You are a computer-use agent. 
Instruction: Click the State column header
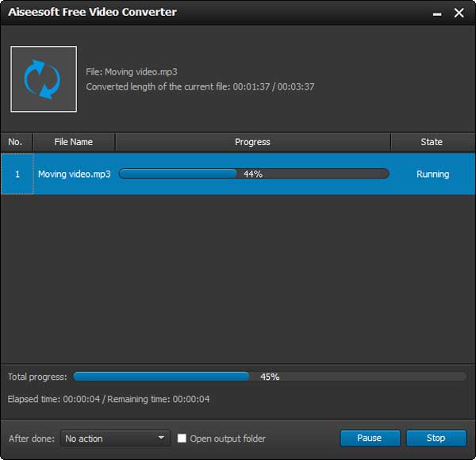coord(432,142)
